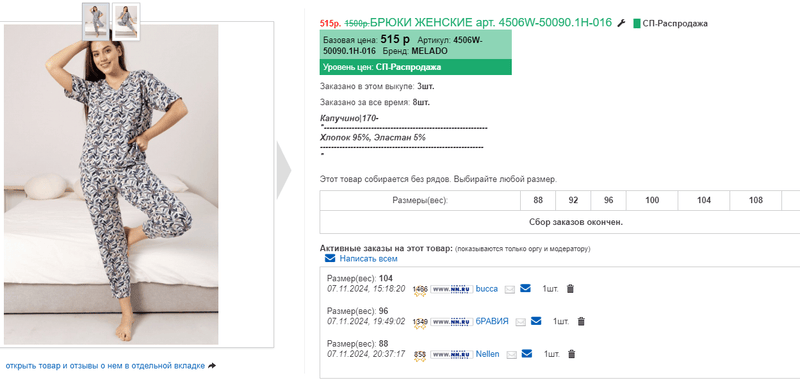Open user bucca's profile link

click(487, 289)
